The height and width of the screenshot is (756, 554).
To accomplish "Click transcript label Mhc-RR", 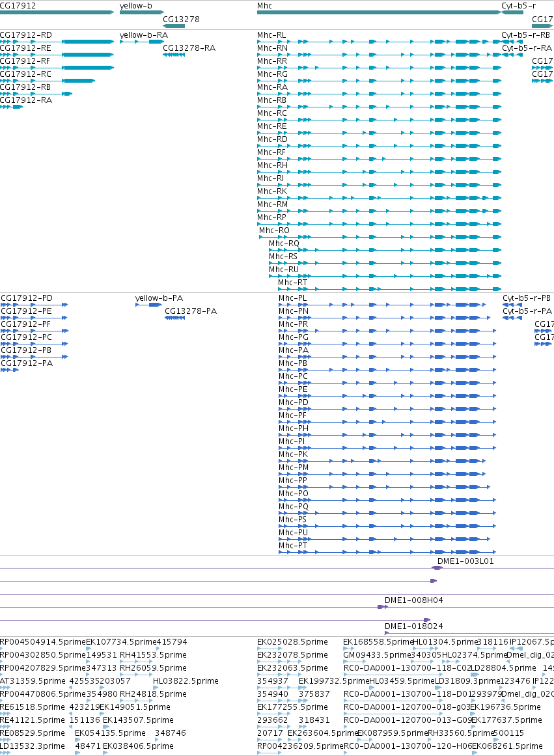I will [x=272, y=61].
